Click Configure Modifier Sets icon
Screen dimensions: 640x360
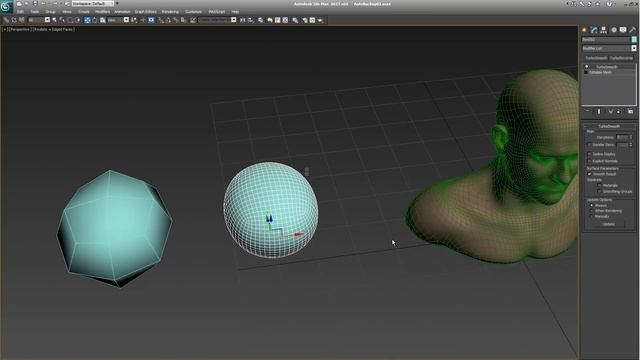630,111
